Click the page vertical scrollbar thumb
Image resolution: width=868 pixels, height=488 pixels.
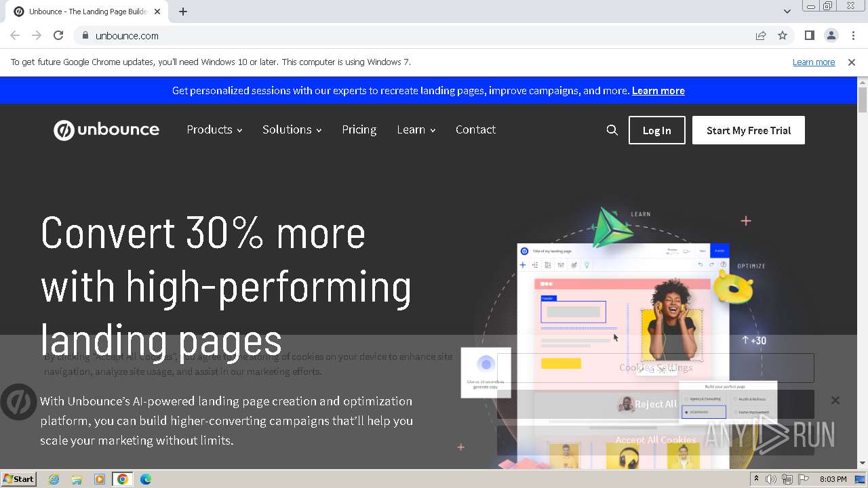click(863, 100)
